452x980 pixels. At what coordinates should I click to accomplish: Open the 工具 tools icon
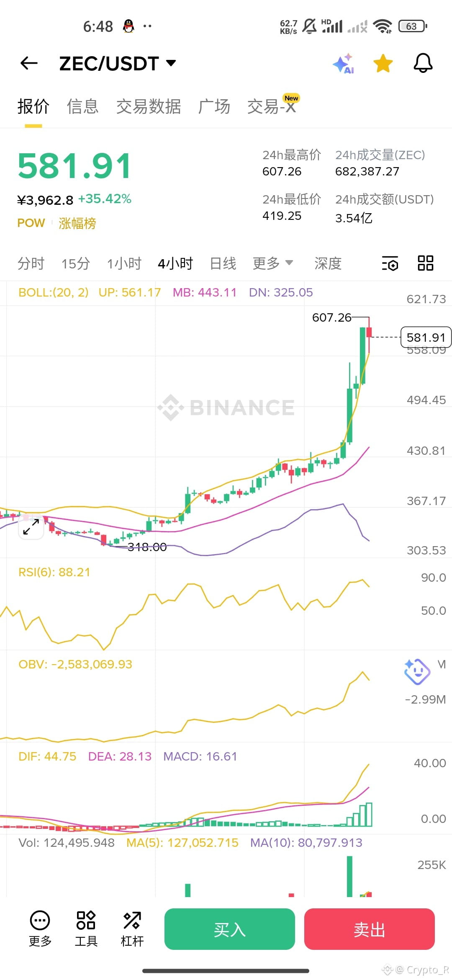pyautogui.click(x=86, y=928)
